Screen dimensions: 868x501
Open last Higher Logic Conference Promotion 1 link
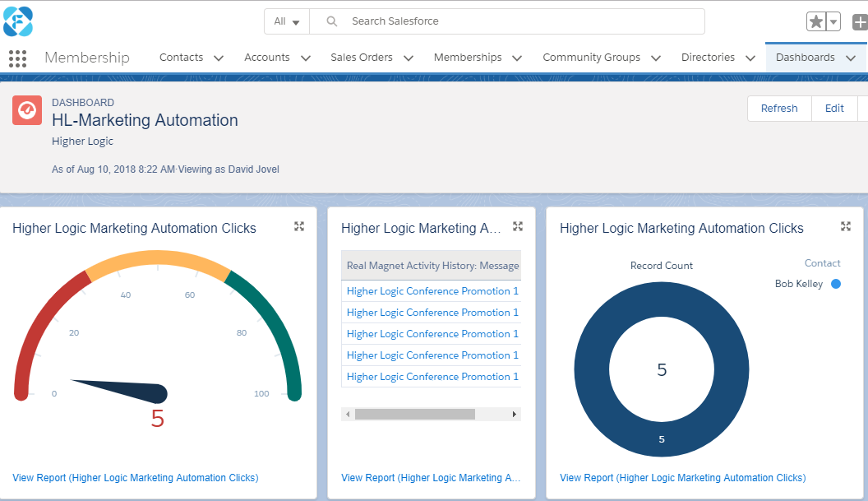pyautogui.click(x=432, y=376)
